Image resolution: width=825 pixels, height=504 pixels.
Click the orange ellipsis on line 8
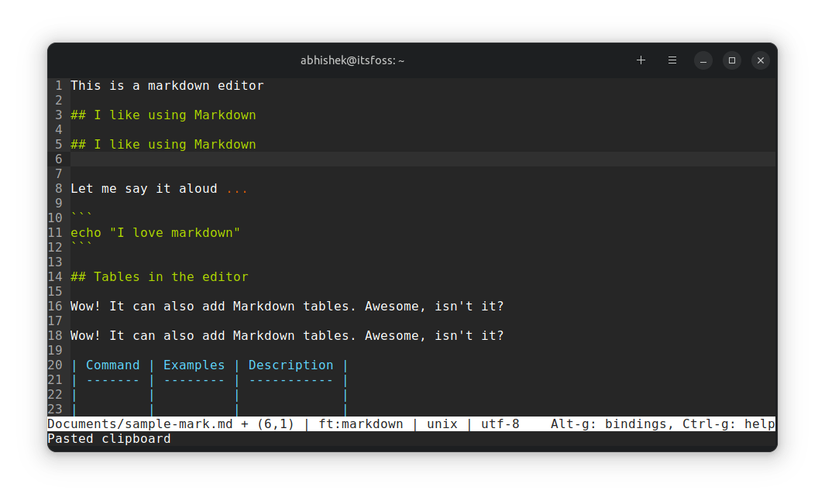[237, 190]
